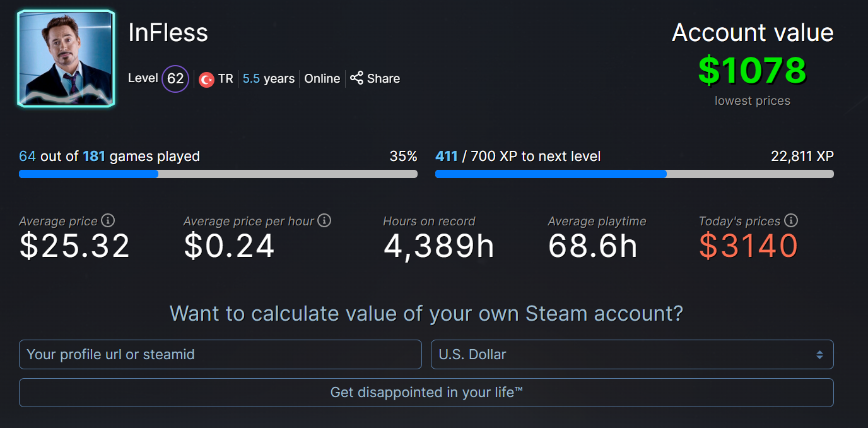The width and height of the screenshot is (868, 428).
Task: Open the U.S. Dollar currency dropdown
Action: coord(631,355)
